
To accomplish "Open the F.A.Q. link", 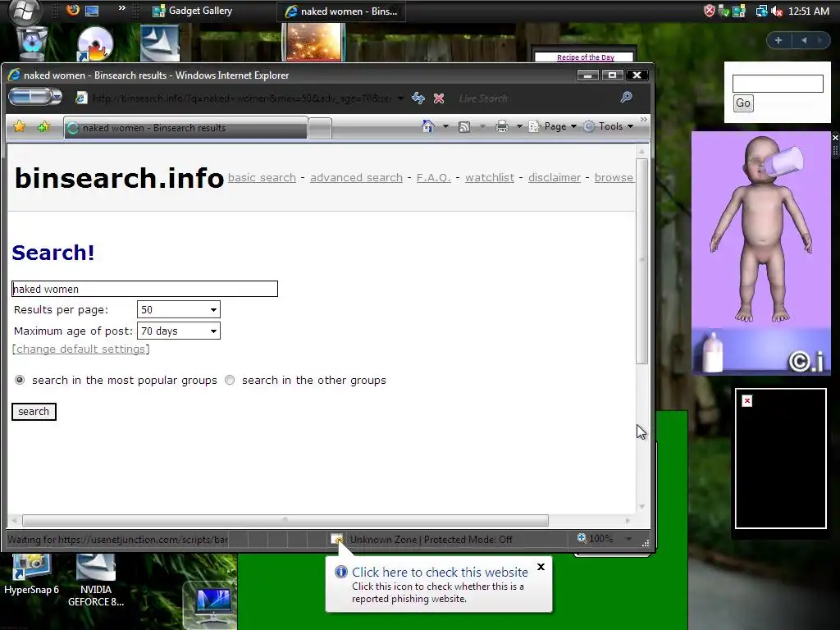I will coord(433,177).
